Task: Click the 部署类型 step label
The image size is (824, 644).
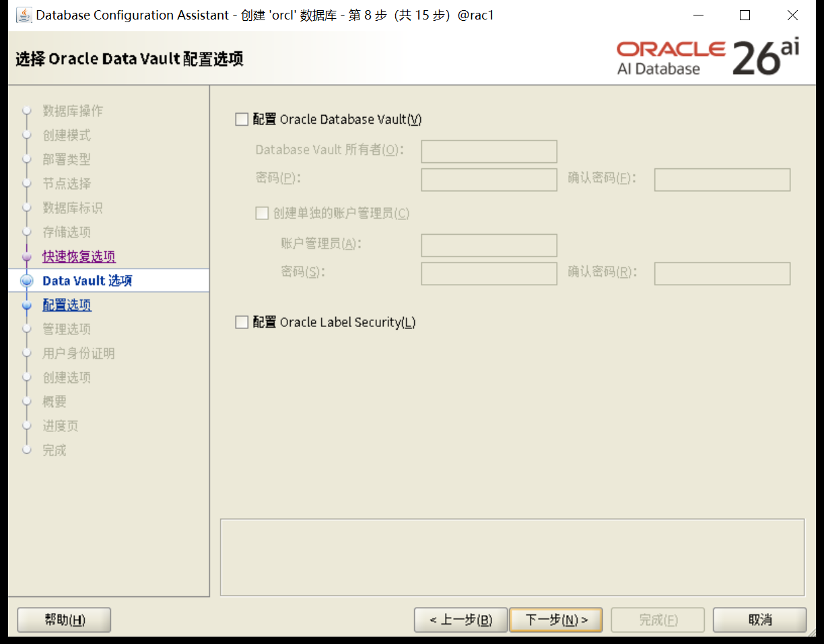Action: click(x=67, y=159)
